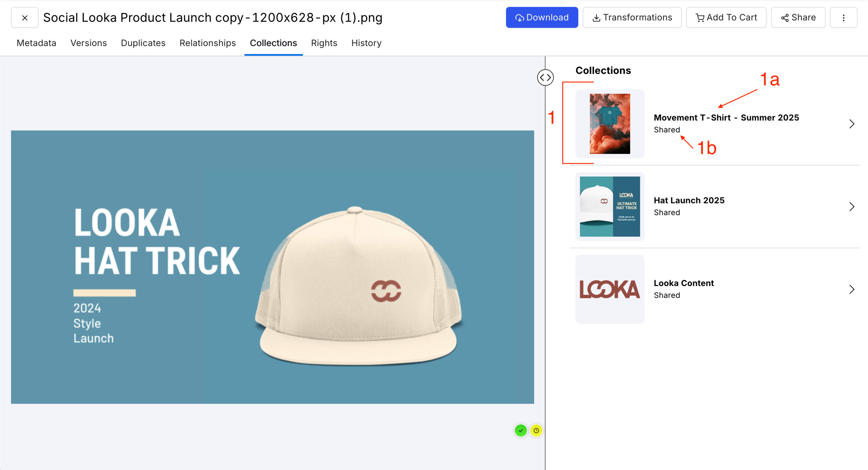Add asset to cart
This screenshot has width=868, height=470.
tap(726, 18)
